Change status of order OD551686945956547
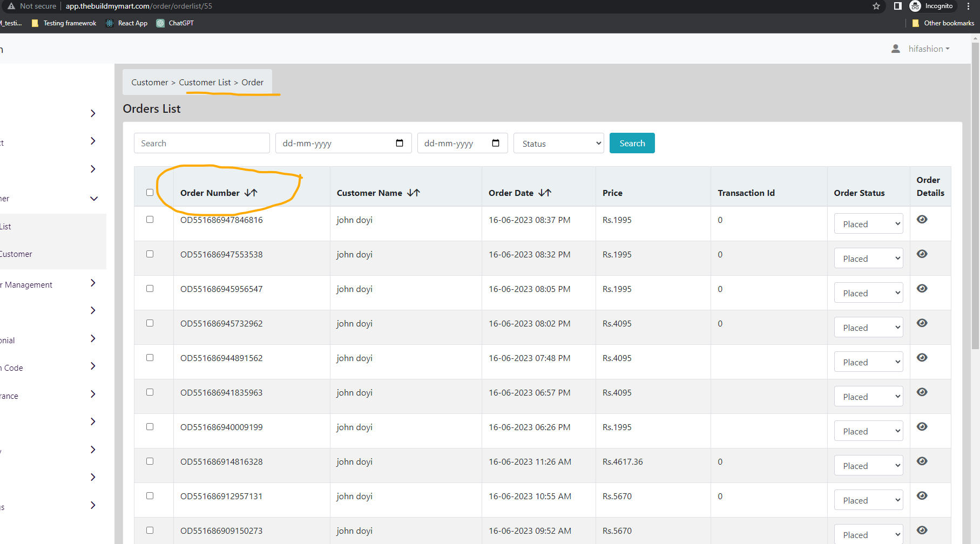The image size is (980, 544). 869,293
